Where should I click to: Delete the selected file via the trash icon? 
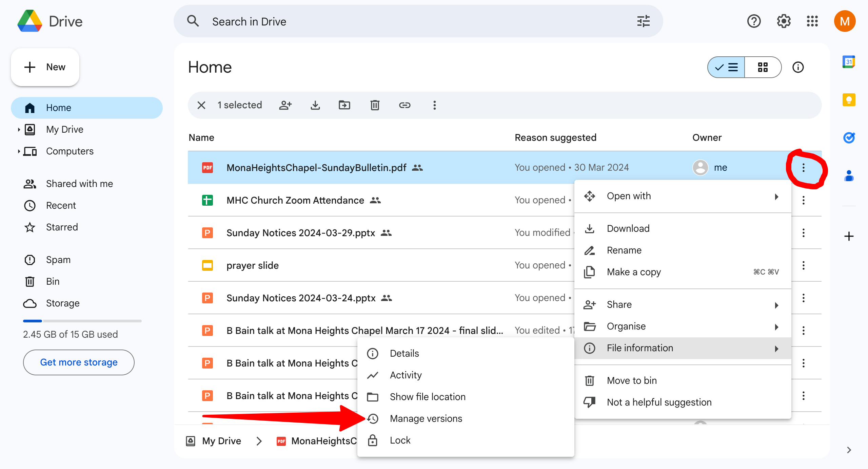tap(374, 105)
